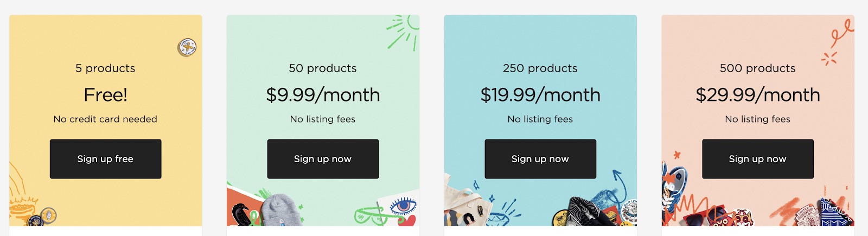Click the orange squiggle doodle on peach card
Image resolution: width=868 pixels, height=236 pixels.
(x=841, y=33)
